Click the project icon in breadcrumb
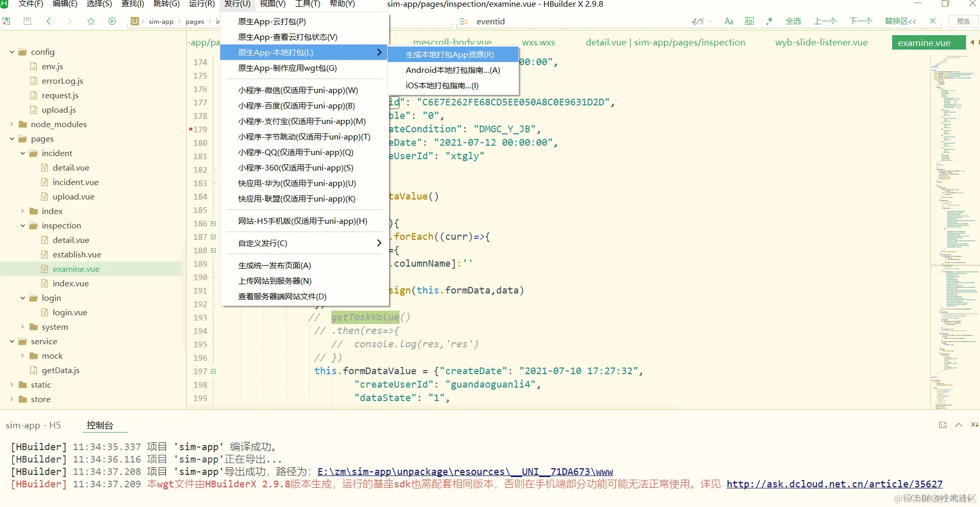 coord(135,21)
